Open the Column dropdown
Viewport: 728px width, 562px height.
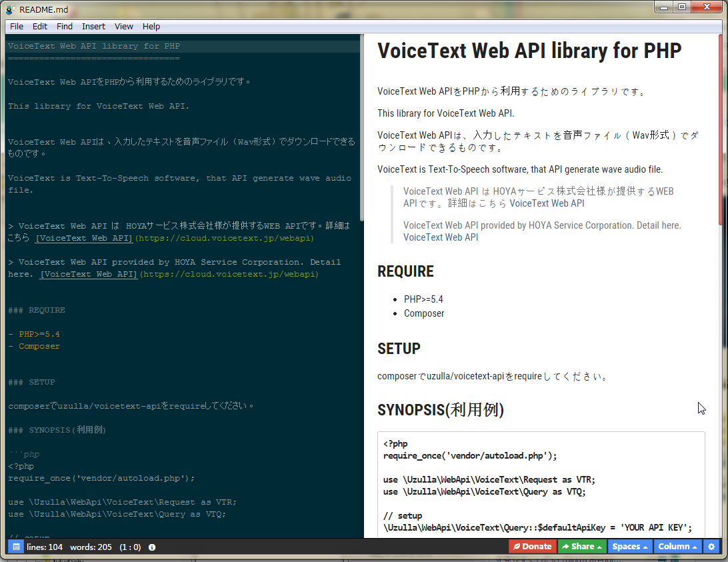(x=678, y=547)
